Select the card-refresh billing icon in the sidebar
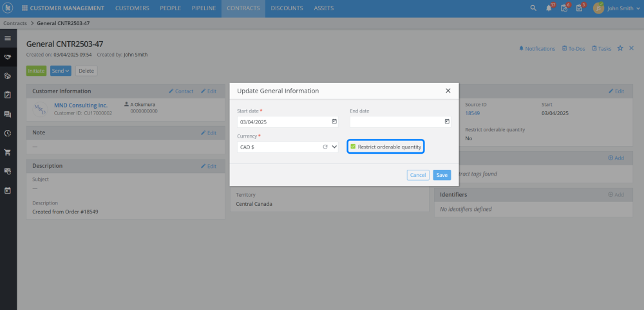The width and height of the screenshot is (644, 310). tap(7, 171)
